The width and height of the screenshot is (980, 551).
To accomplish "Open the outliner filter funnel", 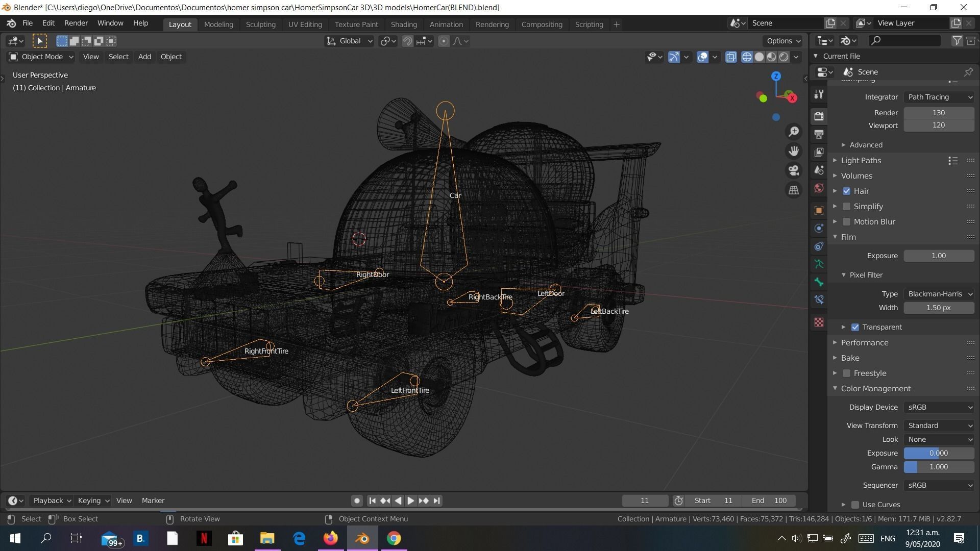I will coord(957,41).
